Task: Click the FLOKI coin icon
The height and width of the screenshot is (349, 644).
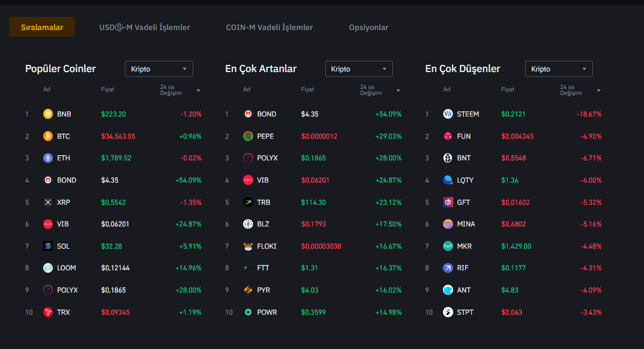Action: click(248, 246)
